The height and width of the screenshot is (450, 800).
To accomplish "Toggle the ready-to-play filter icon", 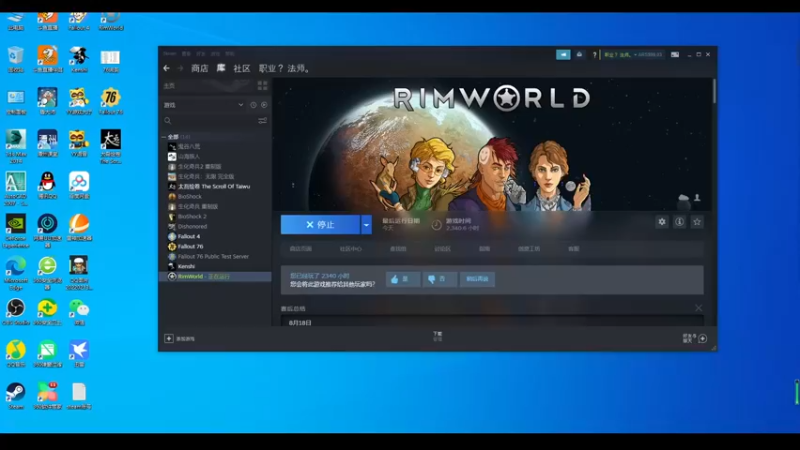I will coord(264,105).
